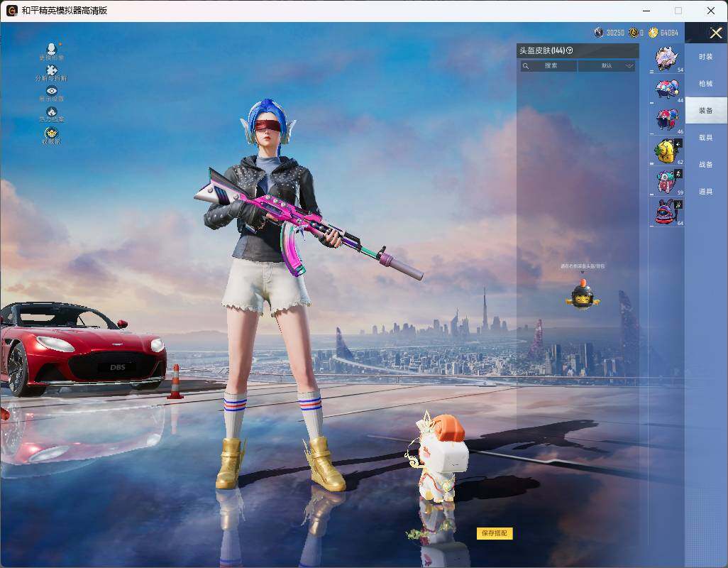
Task: Click the magnifier icon in search box
Action: pyautogui.click(x=526, y=66)
